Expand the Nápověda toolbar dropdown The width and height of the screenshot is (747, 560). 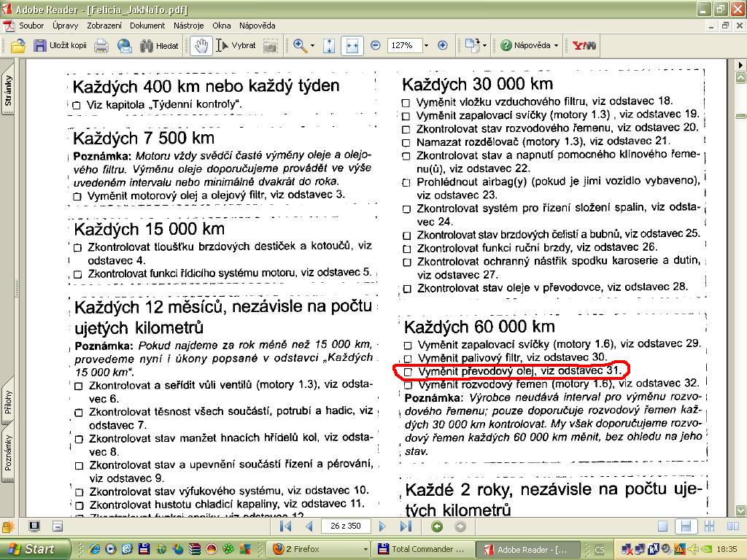click(x=556, y=45)
